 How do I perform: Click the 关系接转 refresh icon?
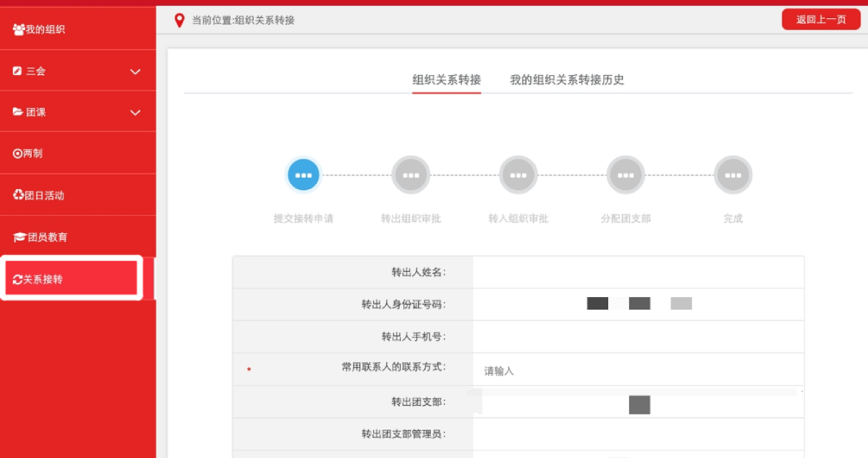click(x=17, y=280)
